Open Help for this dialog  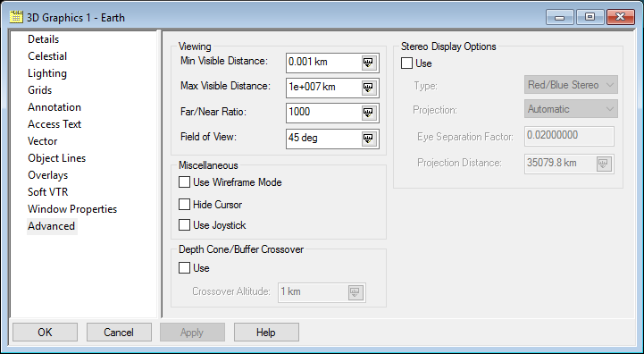coord(266,333)
